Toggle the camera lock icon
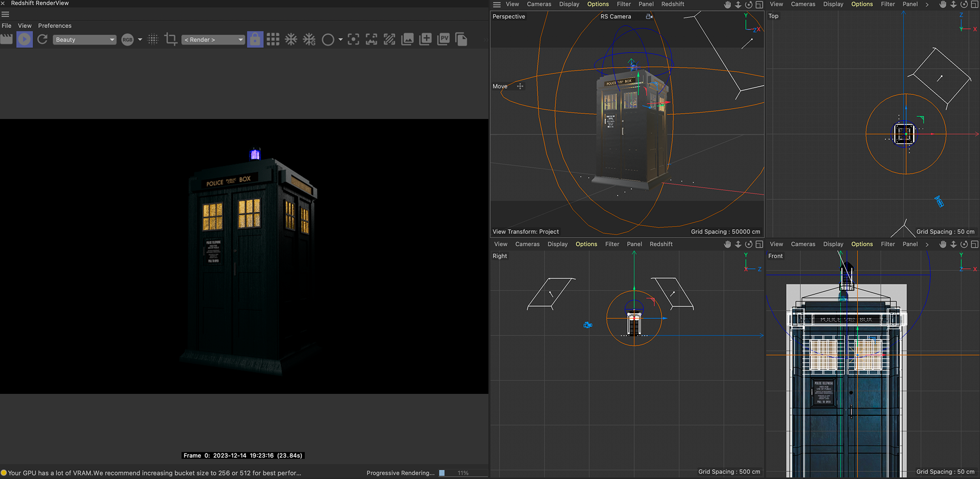Viewport: 980px width, 479px height. tap(255, 39)
